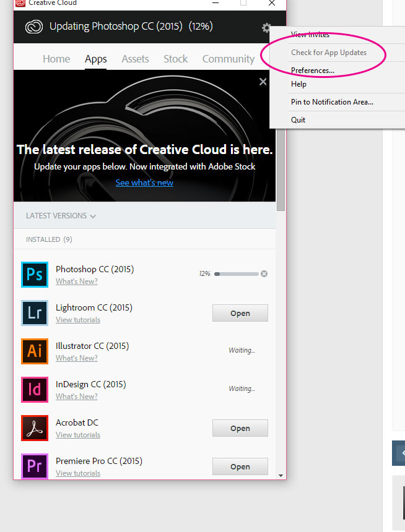This screenshot has width=405, height=532.
Task: Click the Illustrator Waiting... status text
Action: click(242, 351)
